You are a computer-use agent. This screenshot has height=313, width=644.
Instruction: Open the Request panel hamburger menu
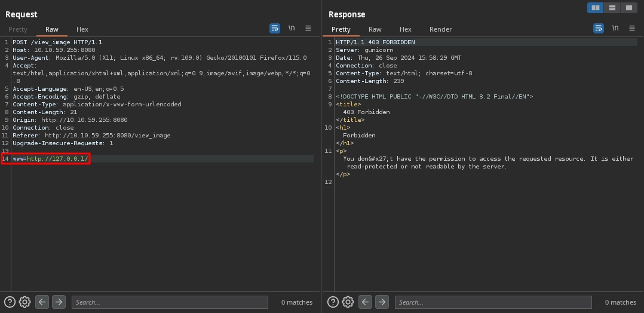click(308, 28)
